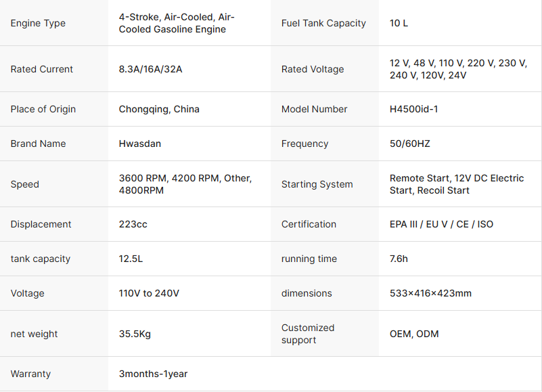
Task: Click the Starting System label
Action: [317, 184]
